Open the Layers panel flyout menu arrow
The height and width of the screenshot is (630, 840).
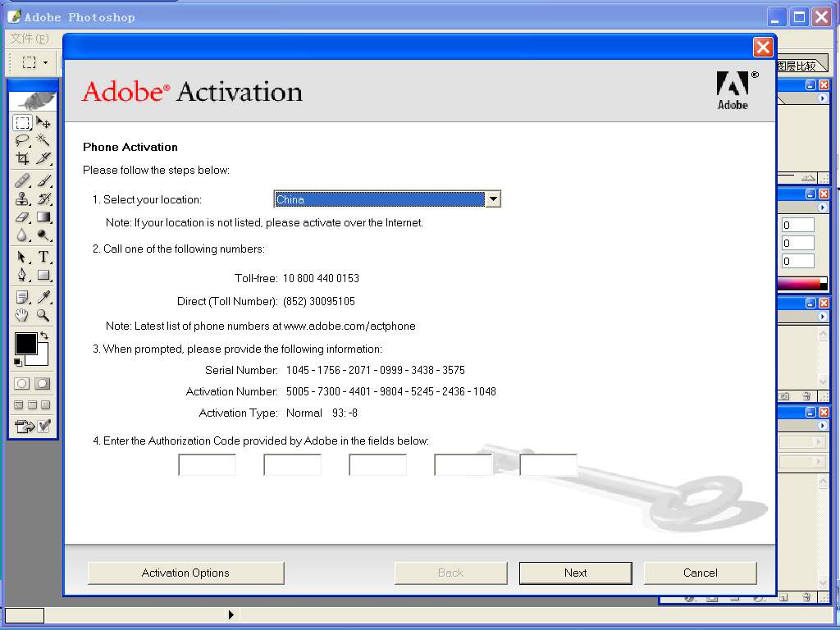pos(822,426)
